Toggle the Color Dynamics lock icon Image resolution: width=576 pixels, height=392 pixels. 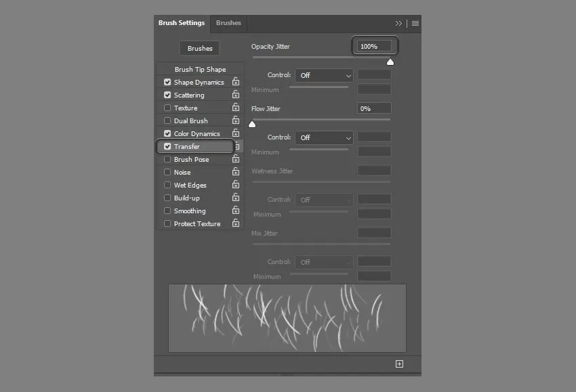[236, 133]
